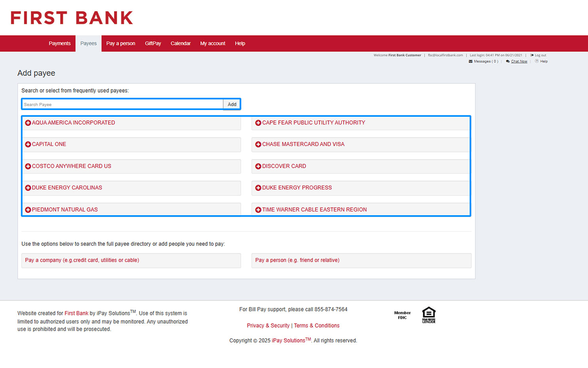
Task: Select the plus icon for DISCOVER CARD
Action: [258, 166]
